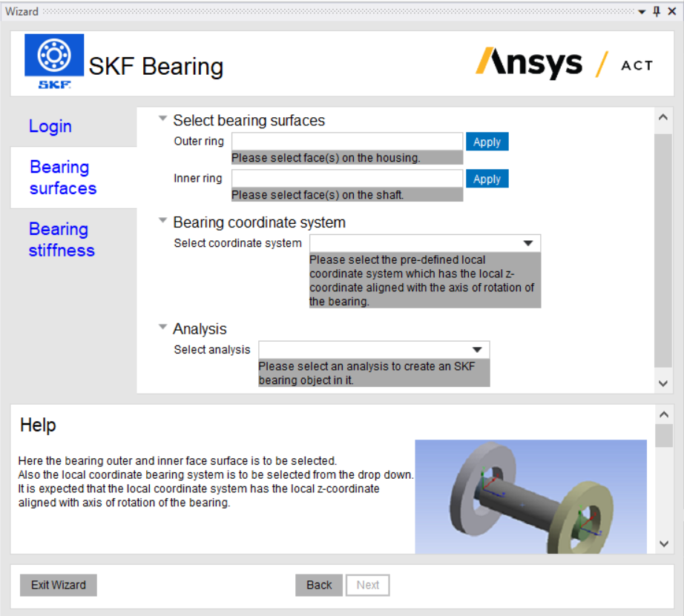This screenshot has width=684, height=616.
Task: Click the main panel vertical scrollbar thumb
Action: 663,251
